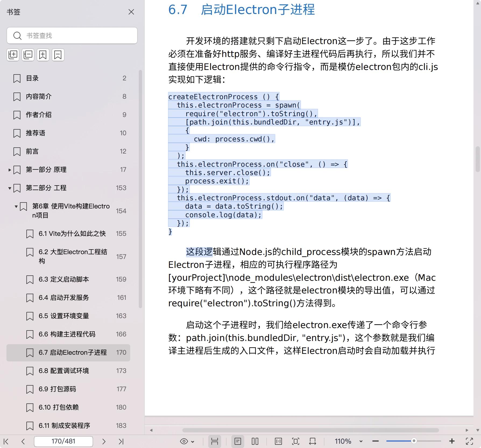Fit page to actual size icon

click(x=278, y=441)
